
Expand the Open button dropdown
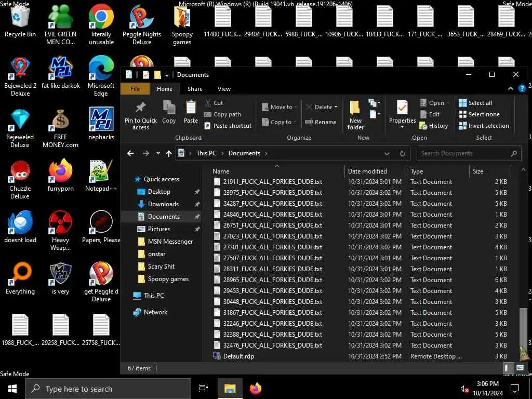pos(448,103)
